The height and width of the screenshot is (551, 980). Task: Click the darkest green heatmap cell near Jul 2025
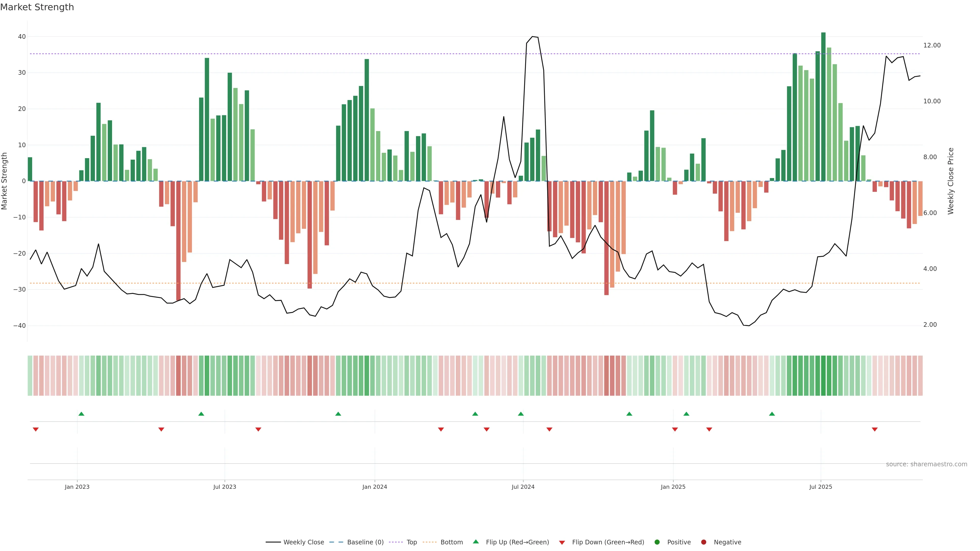[x=823, y=375]
